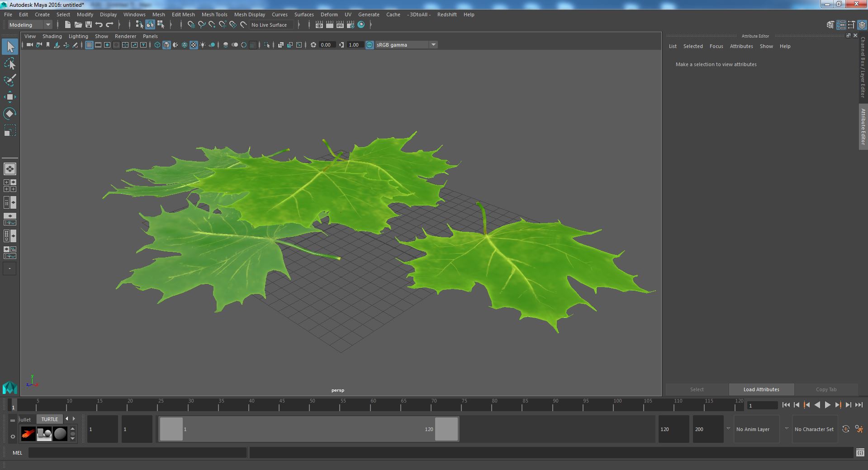Screen dimensions: 868x470
Task: Open the Modeling menu set dropdown
Action: [x=30, y=25]
